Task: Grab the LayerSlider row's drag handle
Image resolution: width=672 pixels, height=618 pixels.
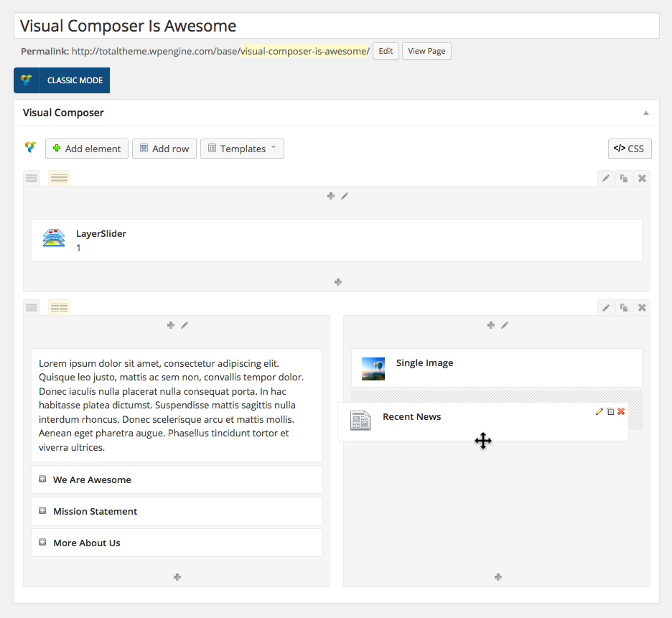Action: click(x=32, y=178)
